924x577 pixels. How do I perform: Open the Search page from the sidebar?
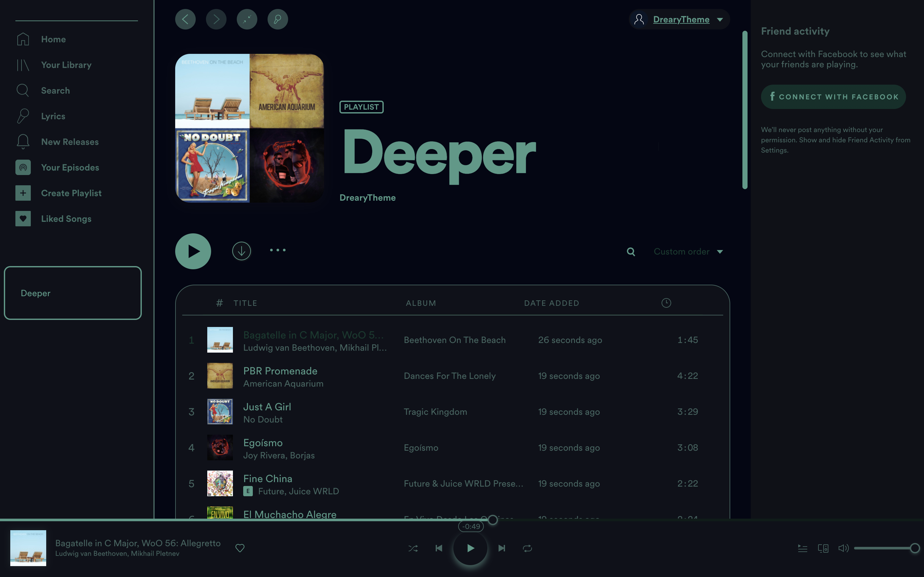tap(56, 90)
